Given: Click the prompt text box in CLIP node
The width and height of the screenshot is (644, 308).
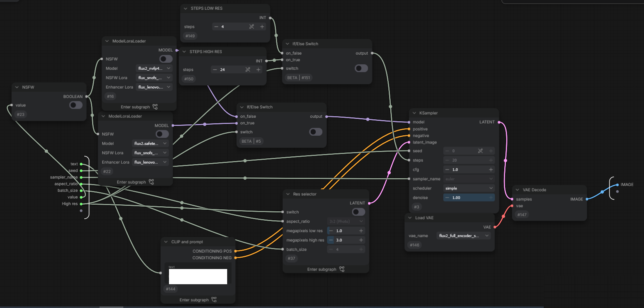Looking at the screenshot, I should 198,276.
